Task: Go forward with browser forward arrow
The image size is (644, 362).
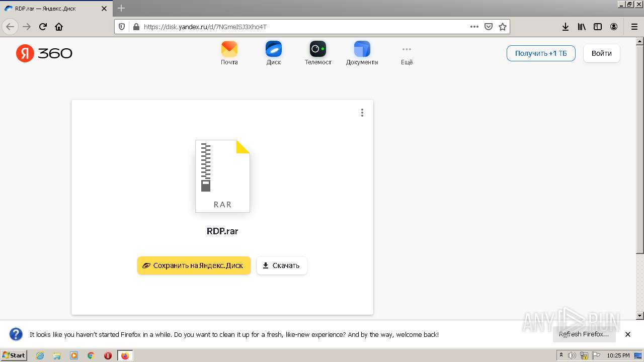Action: click(27, 27)
